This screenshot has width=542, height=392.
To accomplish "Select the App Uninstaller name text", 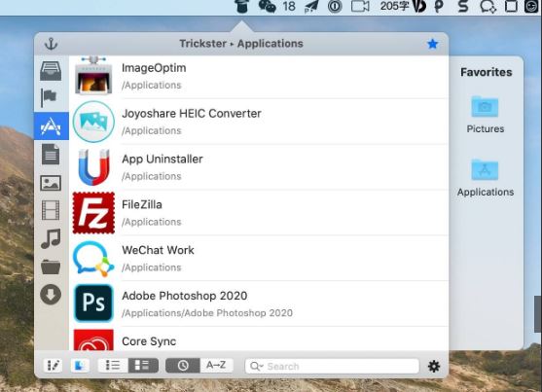I will click(x=163, y=159).
